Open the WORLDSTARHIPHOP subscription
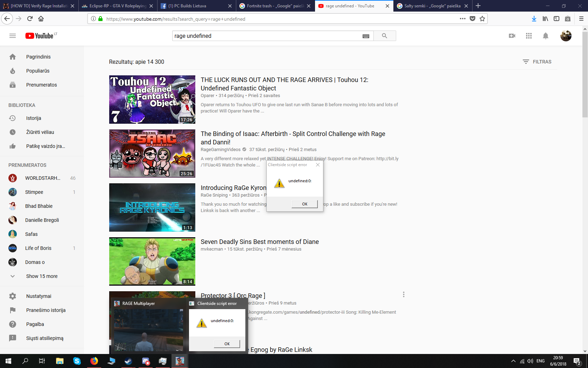 click(x=42, y=178)
